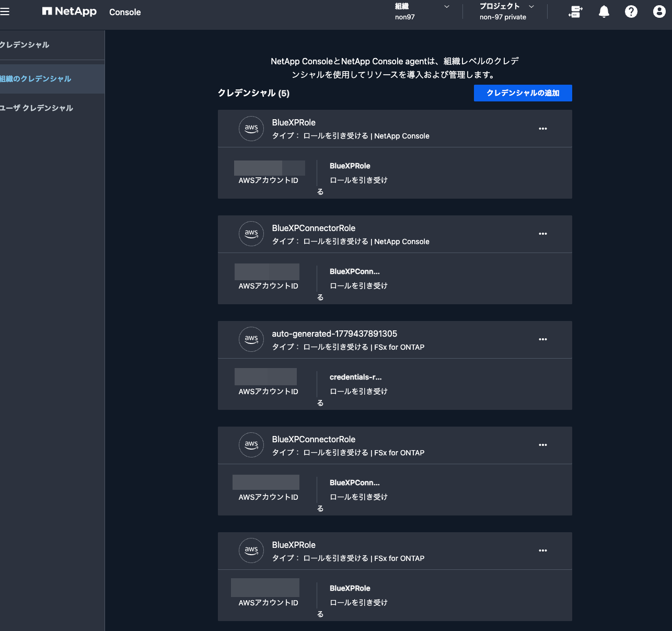Click BlueXPConn... role name in the FSx for ONTAP card

(355, 483)
